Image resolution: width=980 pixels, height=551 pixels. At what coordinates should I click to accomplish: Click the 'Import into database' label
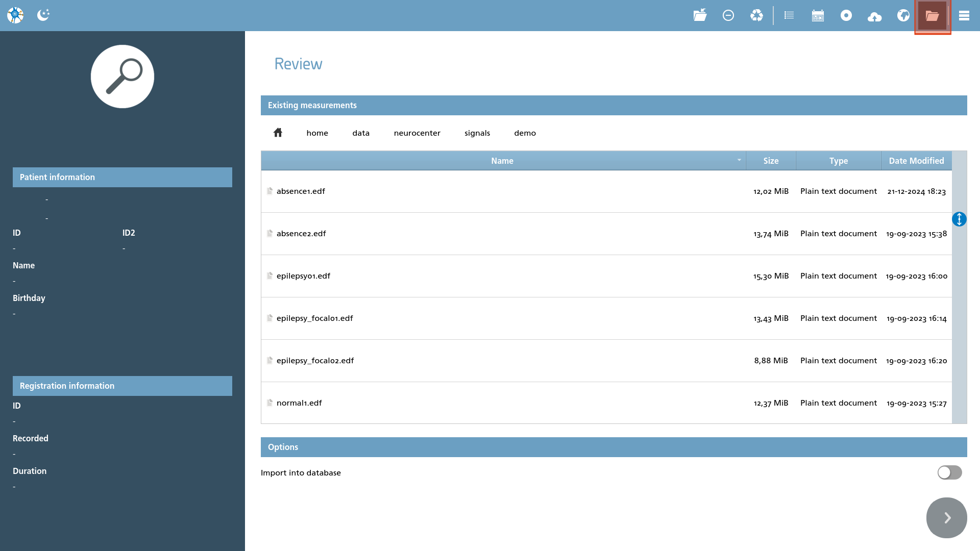click(301, 473)
